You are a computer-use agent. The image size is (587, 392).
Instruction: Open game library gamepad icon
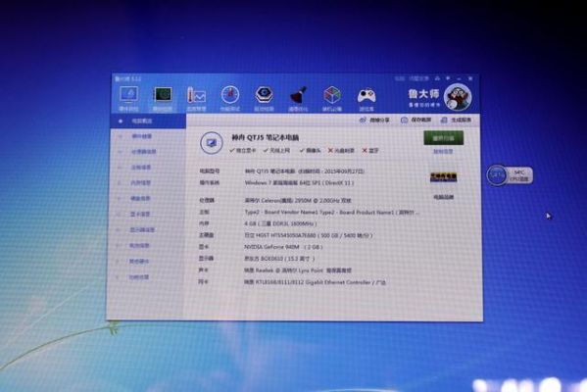(x=367, y=96)
